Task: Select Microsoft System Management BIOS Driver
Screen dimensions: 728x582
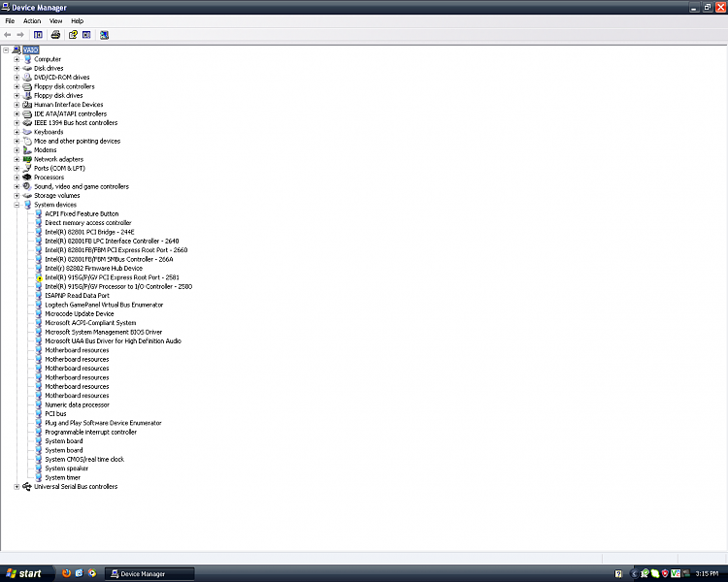Action: (104, 332)
